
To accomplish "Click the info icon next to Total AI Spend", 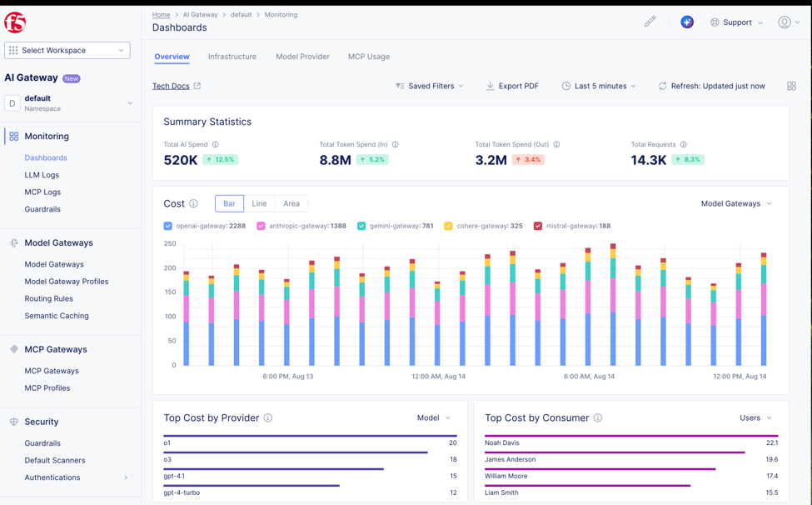I will [216, 144].
